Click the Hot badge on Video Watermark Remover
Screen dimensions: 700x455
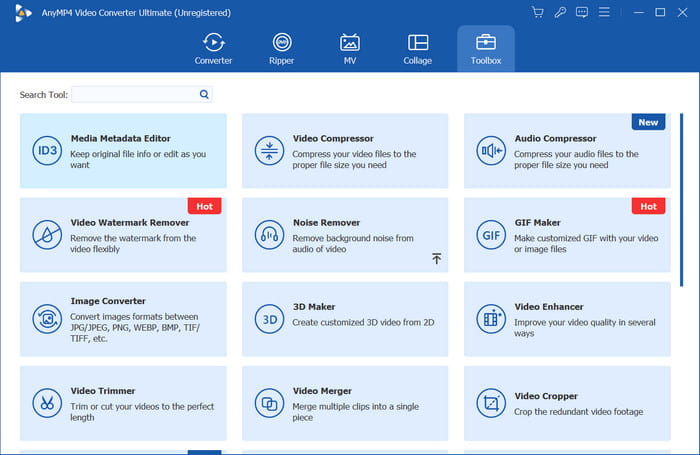point(204,206)
